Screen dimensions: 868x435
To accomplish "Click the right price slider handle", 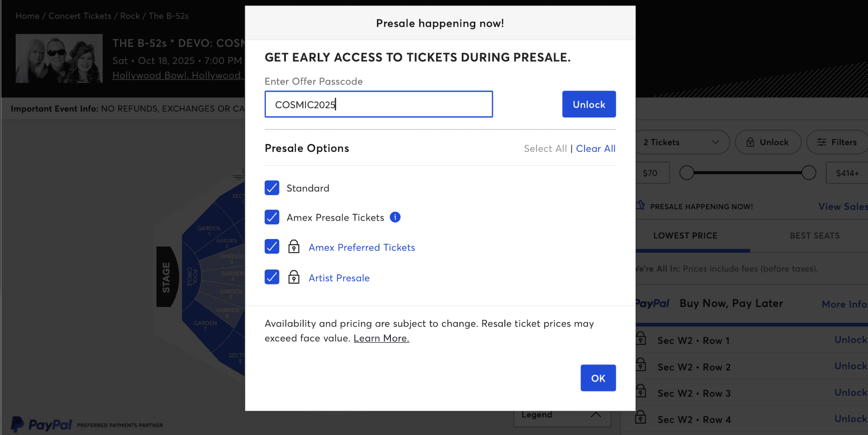I will pyautogui.click(x=808, y=173).
